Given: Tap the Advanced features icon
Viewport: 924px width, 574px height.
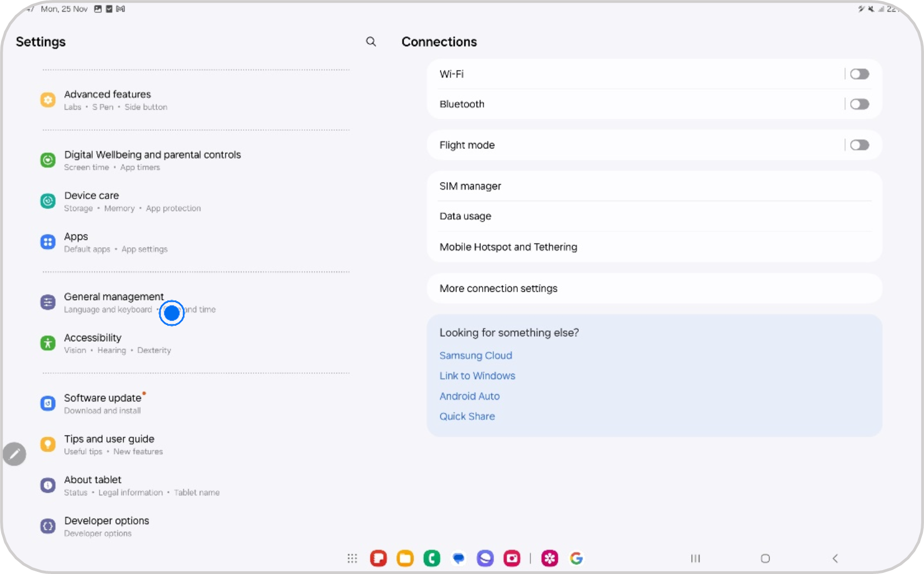Looking at the screenshot, I should 48,100.
